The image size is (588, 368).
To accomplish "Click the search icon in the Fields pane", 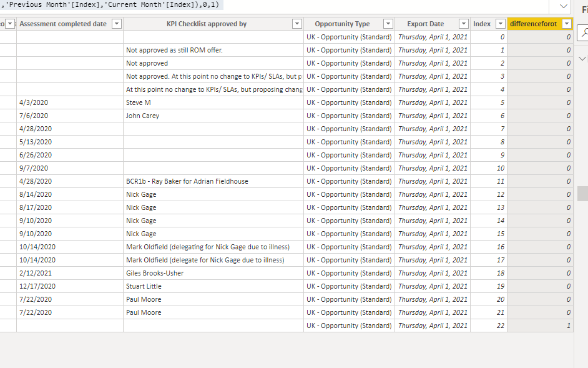I will click(584, 32).
